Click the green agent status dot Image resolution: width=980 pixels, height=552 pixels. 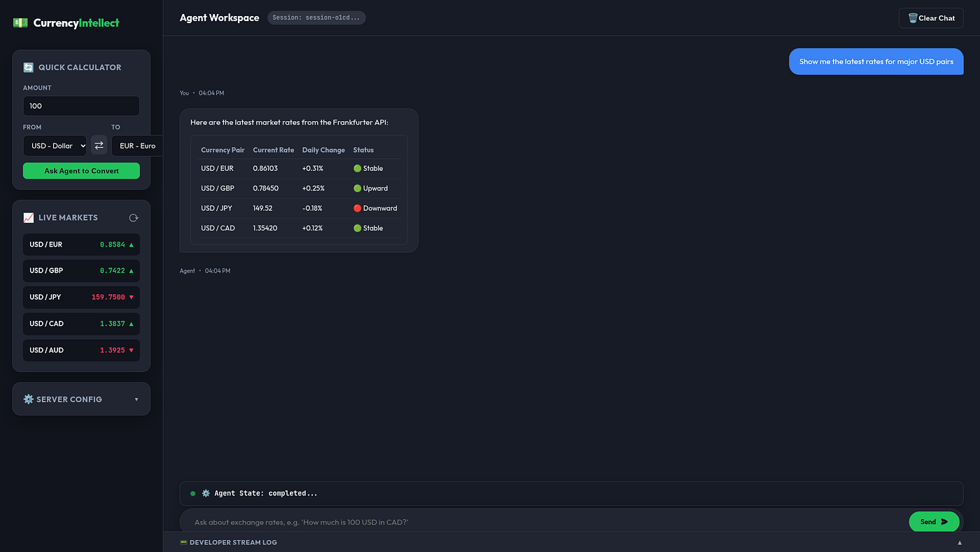point(193,493)
